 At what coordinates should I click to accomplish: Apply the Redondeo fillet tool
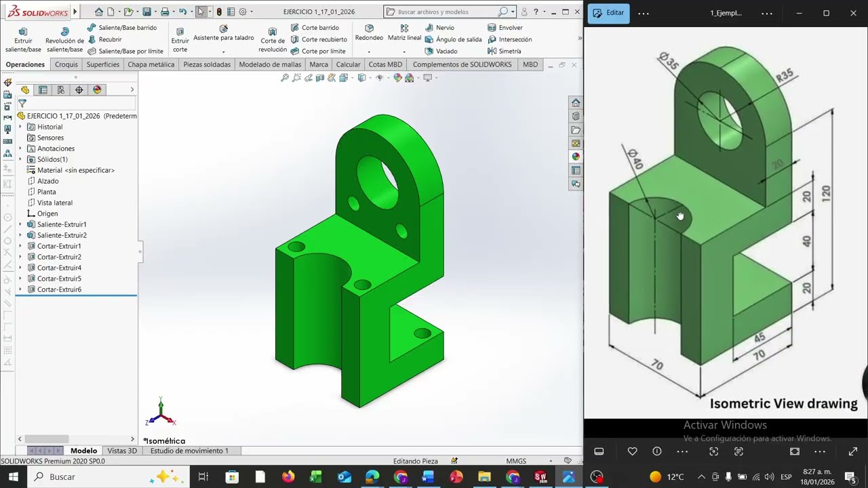pos(369,33)
